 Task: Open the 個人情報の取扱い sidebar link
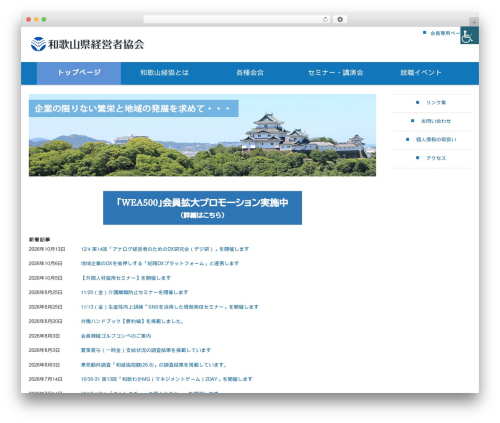click(x=436, y=140)
